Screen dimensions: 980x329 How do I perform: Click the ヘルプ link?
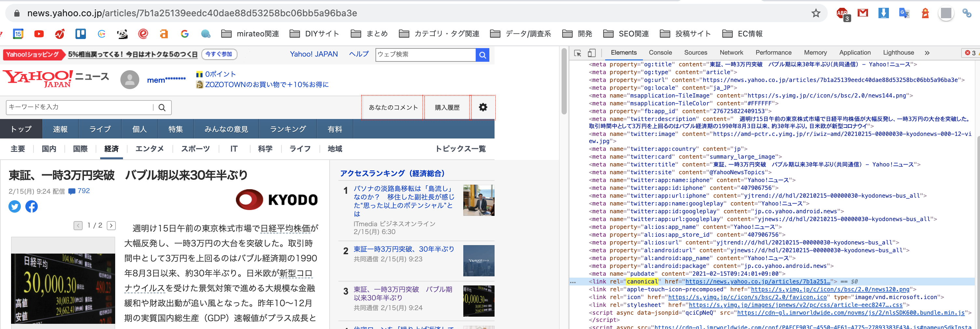359,54
